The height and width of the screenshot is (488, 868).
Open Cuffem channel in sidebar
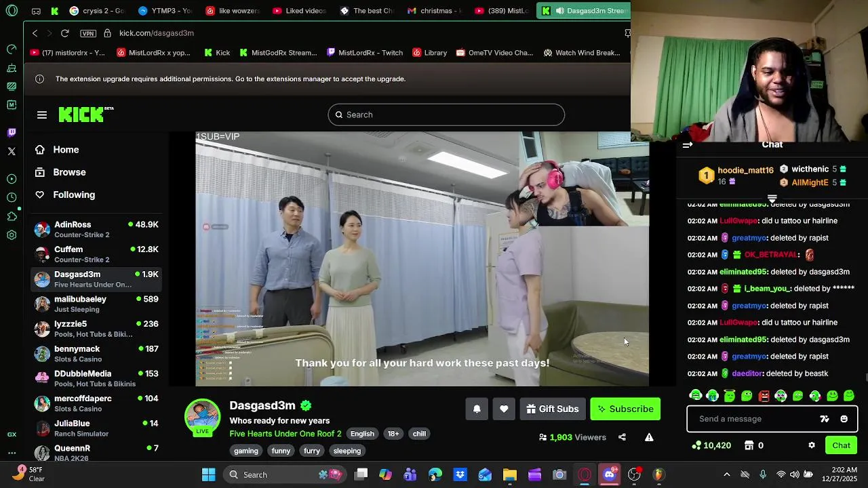click(96, 254)
